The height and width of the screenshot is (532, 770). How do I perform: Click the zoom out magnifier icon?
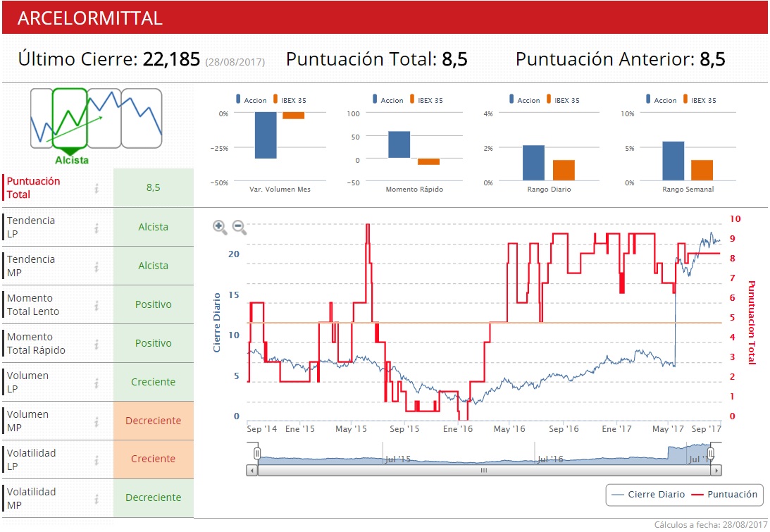click(x=239, y=227)
